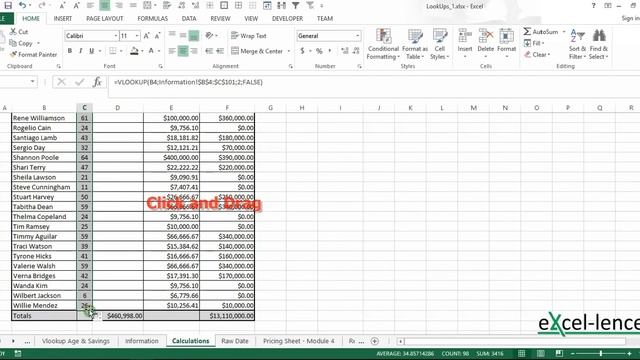The width and height of the screenshot is (640, 360).
Task: Decrease font size with the small A icon
Action: coord(157,36)
